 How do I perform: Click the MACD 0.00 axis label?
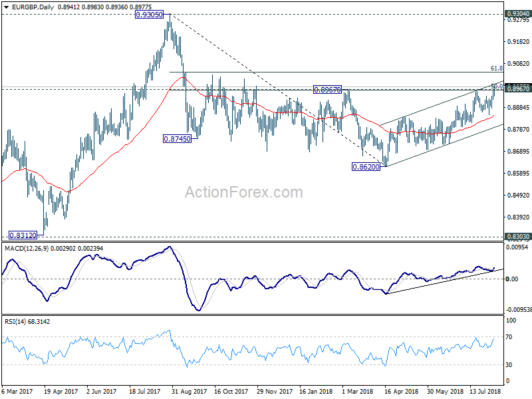coord(512,279)
